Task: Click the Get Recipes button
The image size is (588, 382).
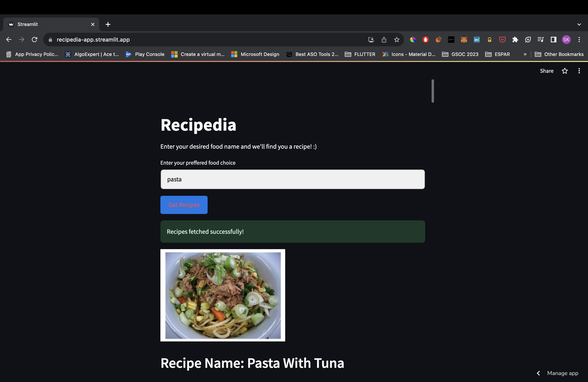Action: (x=184, y=205)
